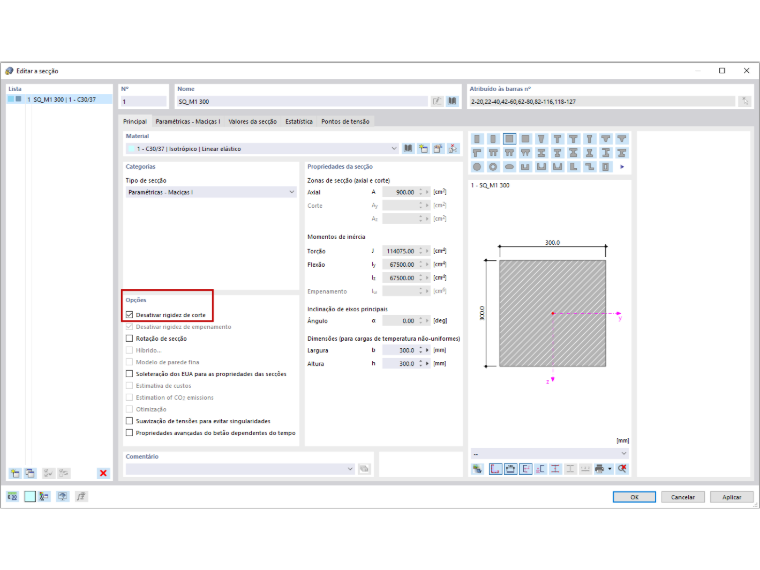760x570 pixels.
Task: Click the Largura b value 300.0
Action: pos(399,350)
